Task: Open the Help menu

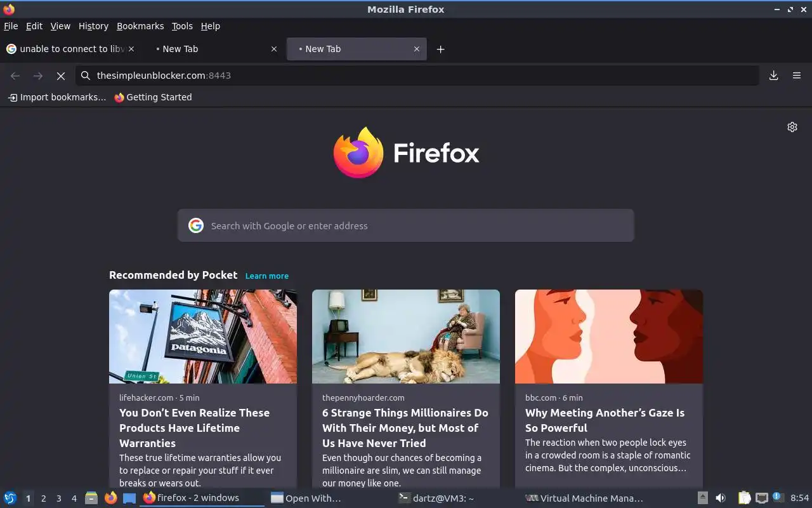Action: pyautogui.click(x=211, y=26)
